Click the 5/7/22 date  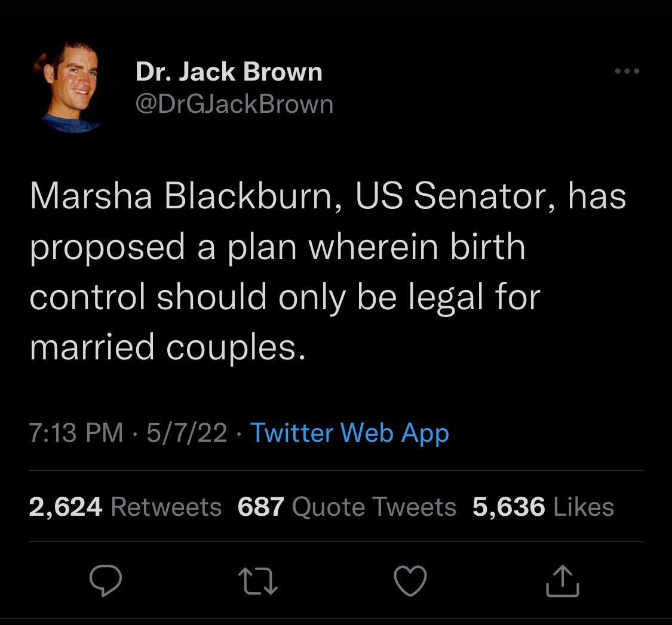coord(187,432)
